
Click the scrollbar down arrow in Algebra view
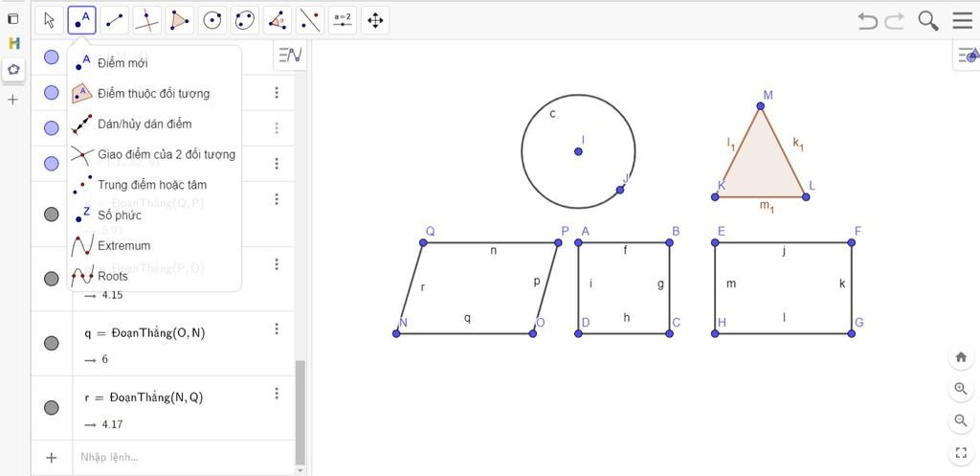point(300,469)
